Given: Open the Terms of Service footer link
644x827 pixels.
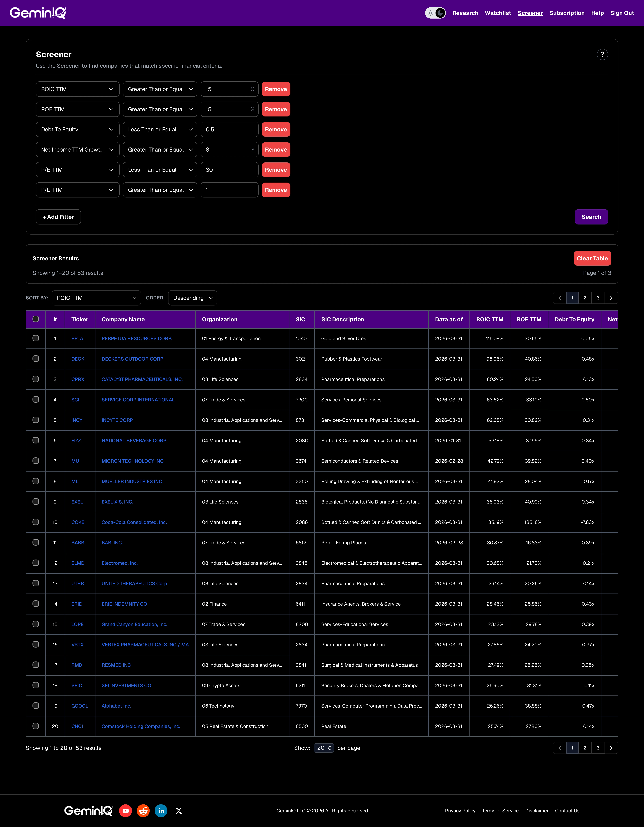Looking at the screenshot, I should [x=500, y=811].
